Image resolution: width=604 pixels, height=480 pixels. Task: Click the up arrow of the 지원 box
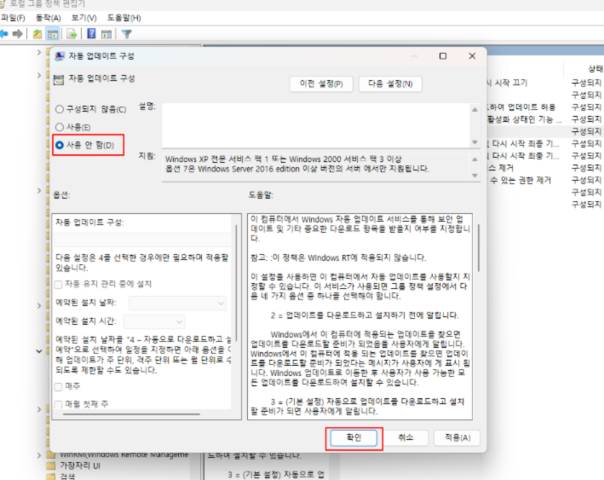(475, 159)
